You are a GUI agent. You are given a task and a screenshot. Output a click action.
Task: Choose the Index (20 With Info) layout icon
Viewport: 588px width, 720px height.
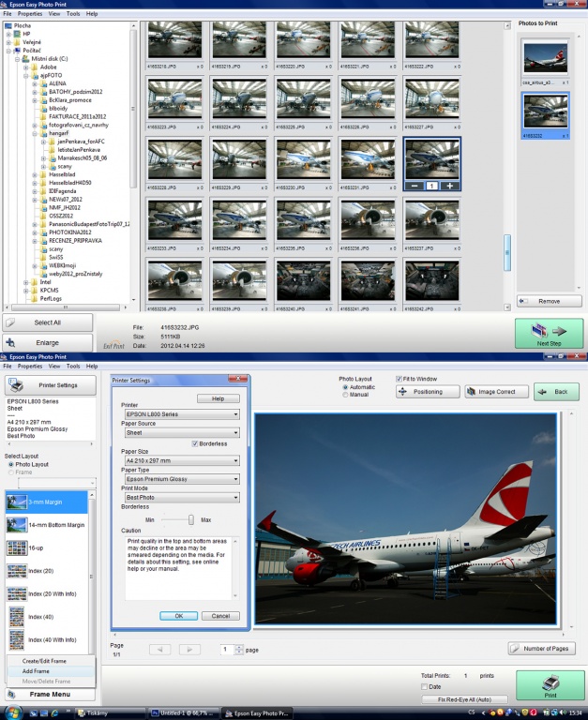(x=17, y=593)
